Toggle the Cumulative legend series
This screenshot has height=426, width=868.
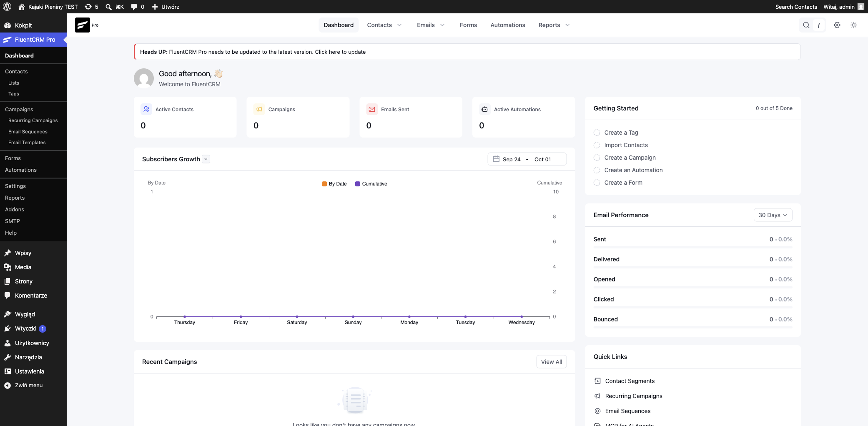coord(371,184)
